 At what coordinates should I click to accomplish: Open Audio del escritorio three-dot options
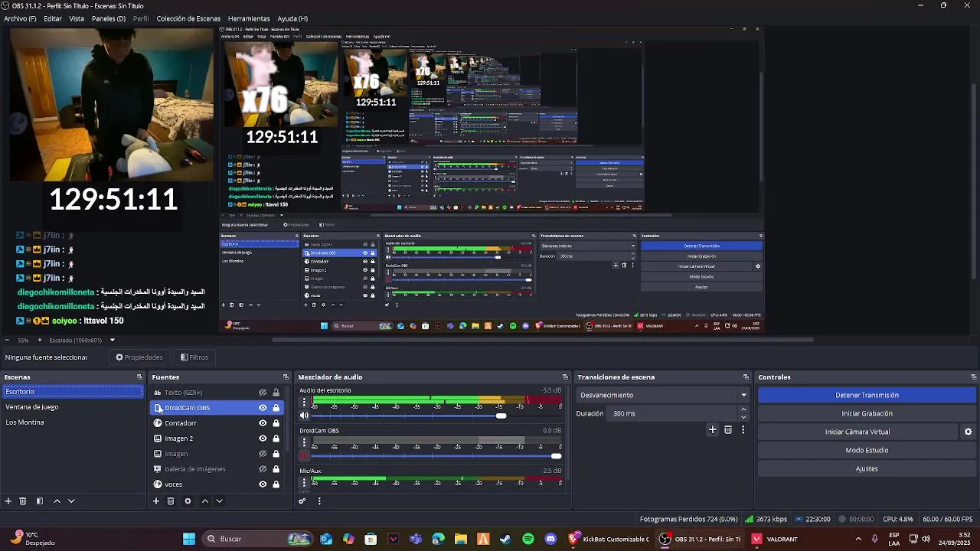pos(304,402)
